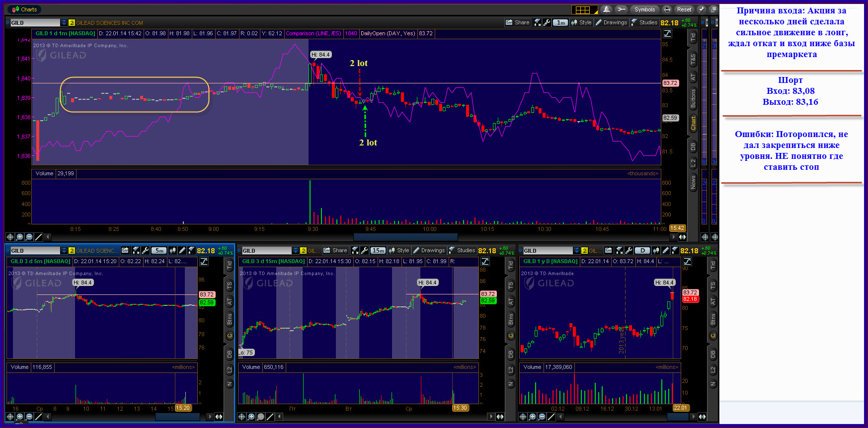The image size is (868, 428).
Task: Open the Share menu on the 15m chart
Action: pyautogui.click(x=335, y=251)
